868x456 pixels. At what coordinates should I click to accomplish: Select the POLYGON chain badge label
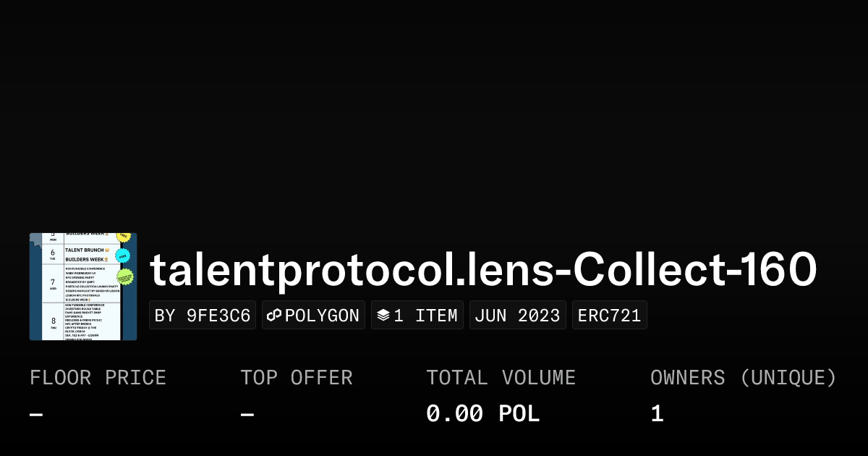click(x=322, y=316)
